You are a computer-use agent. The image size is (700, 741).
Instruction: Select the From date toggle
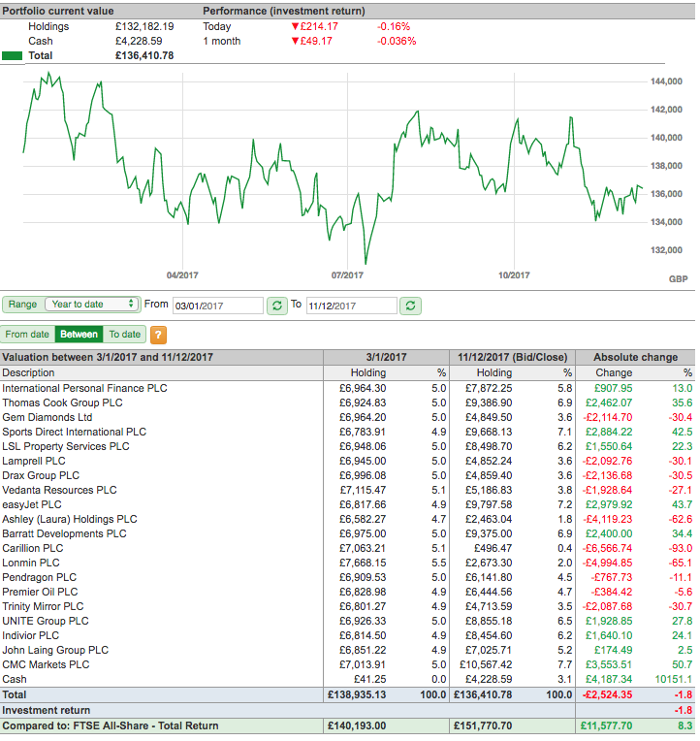[x=27, y=334]
